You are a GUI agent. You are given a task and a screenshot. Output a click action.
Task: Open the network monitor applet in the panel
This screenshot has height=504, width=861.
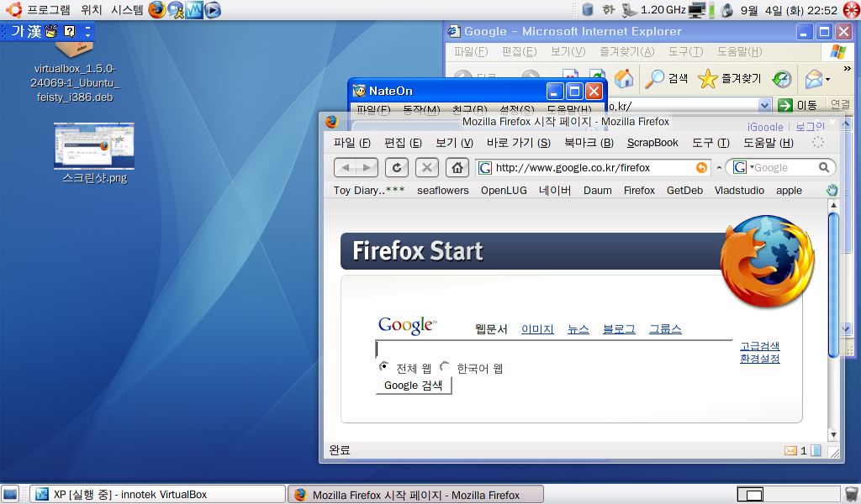point(697,10)
